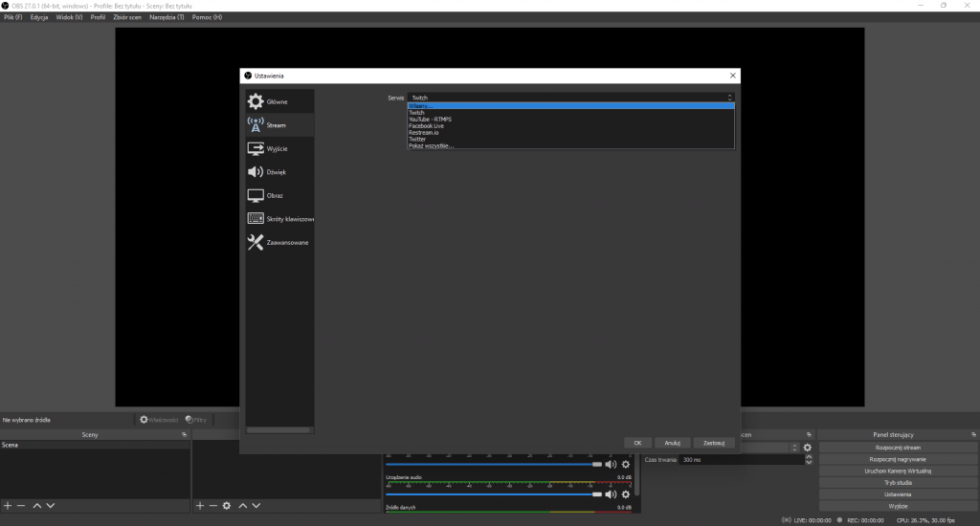Click the Zastosuj button
The image size is (980, 526).
click(714, 443)
